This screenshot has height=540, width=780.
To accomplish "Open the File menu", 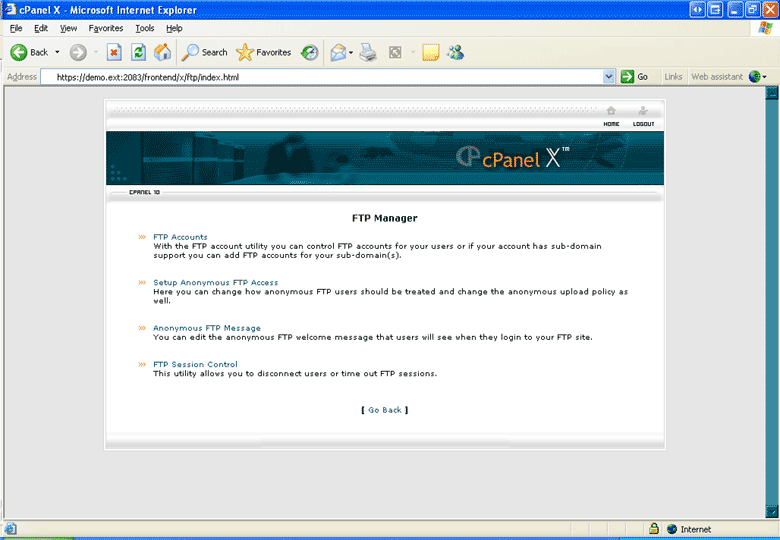I will (16, 28).
